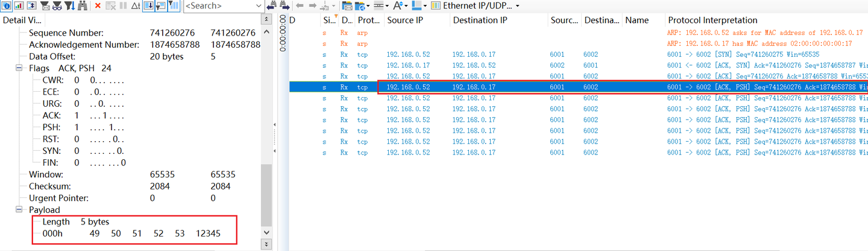868x251 pixels.
Task: Click inside the Search input field
Action: pos(219,5)
